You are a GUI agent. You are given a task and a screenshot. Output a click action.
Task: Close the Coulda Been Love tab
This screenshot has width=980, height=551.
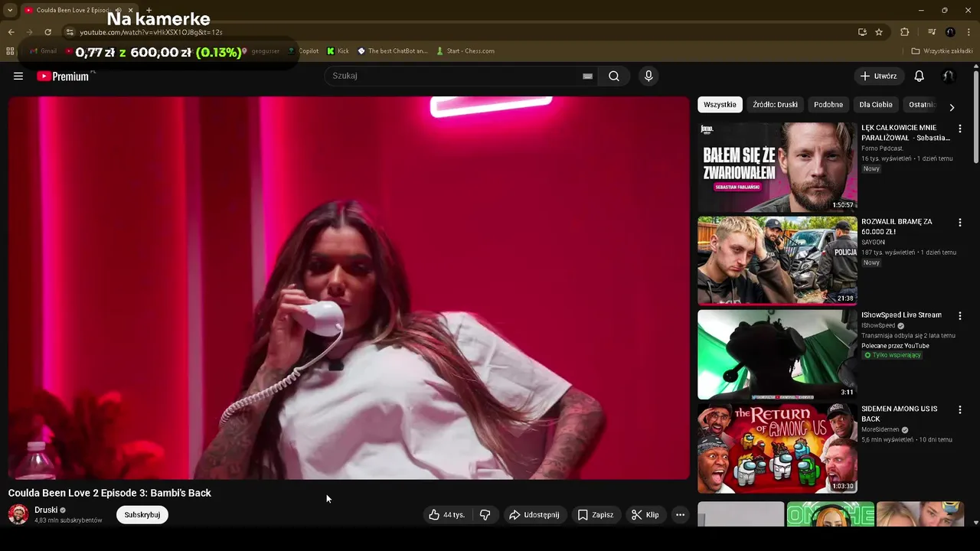(x=130, y=10)
